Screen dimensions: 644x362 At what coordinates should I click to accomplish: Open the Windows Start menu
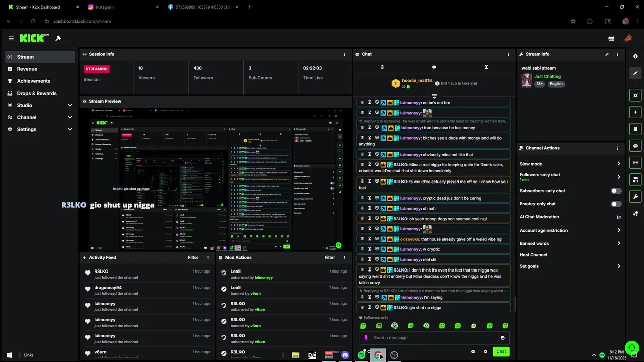9,355
